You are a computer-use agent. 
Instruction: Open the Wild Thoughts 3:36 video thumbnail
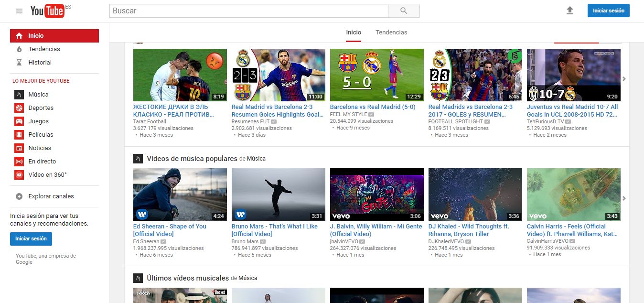click(475, 195)
